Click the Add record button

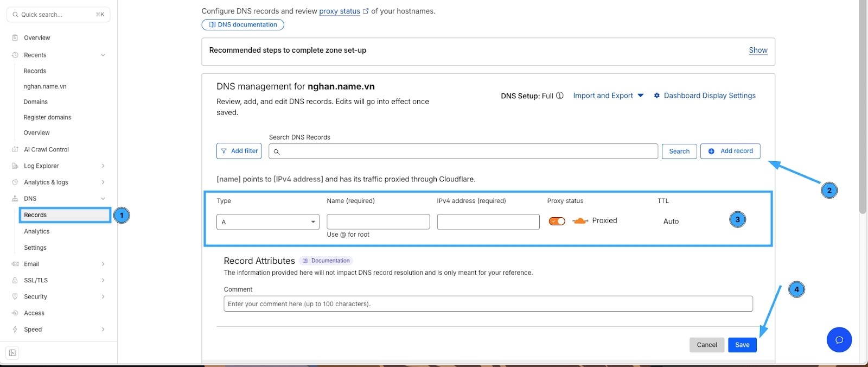click(730, 151)
